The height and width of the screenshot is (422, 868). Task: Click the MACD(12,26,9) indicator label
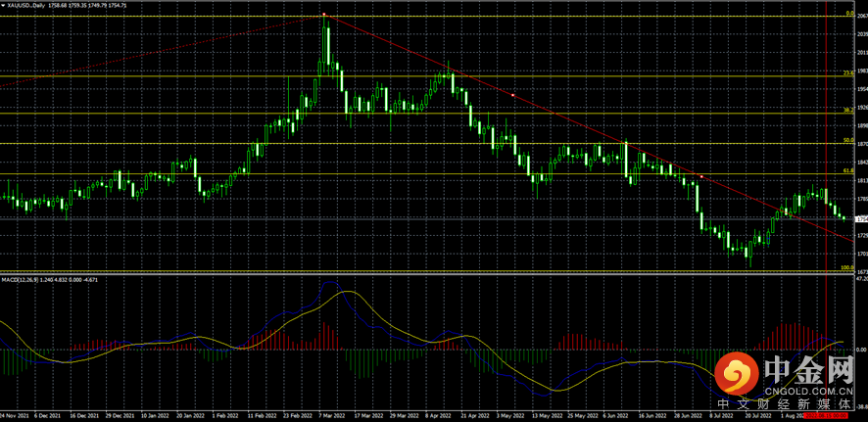point(20,281)
